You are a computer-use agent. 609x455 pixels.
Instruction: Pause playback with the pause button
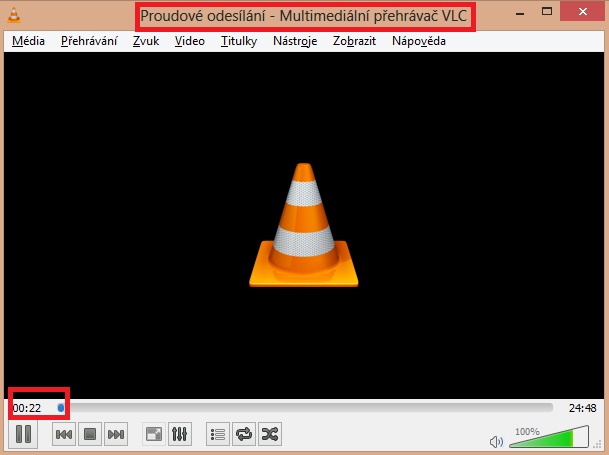(x=23, y=434)
